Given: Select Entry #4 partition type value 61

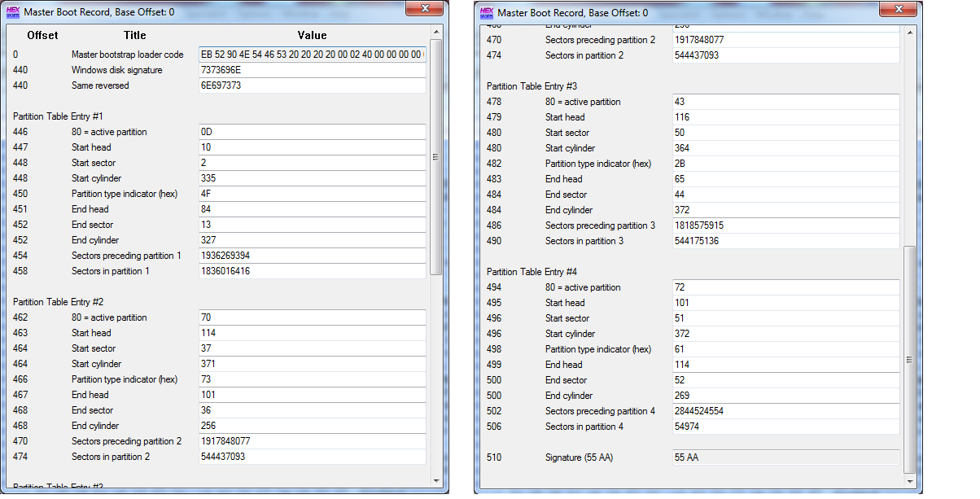Looking at the screenshot, I should [x=785, y=349].
